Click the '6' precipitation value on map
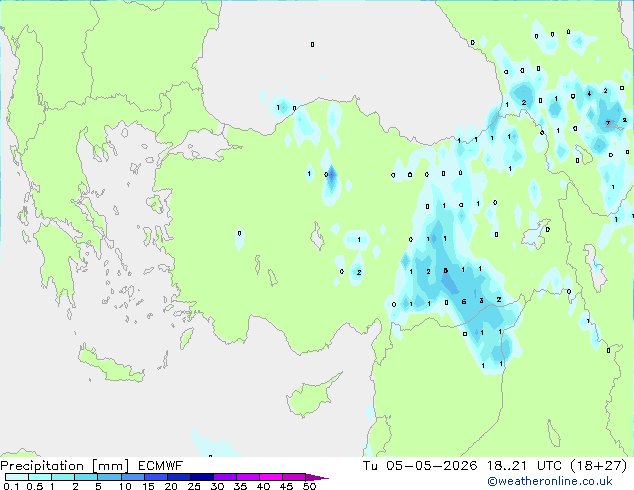 click(464, 302)
